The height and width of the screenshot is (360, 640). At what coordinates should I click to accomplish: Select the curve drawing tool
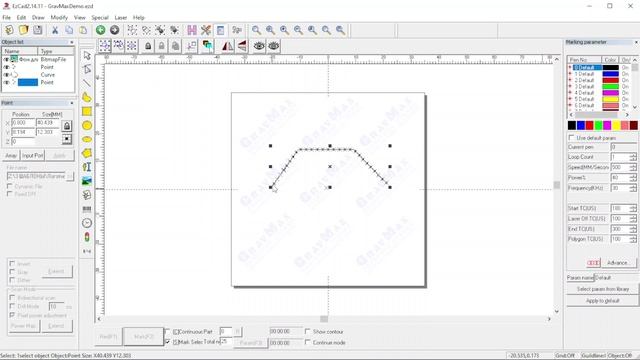point(87,97)
